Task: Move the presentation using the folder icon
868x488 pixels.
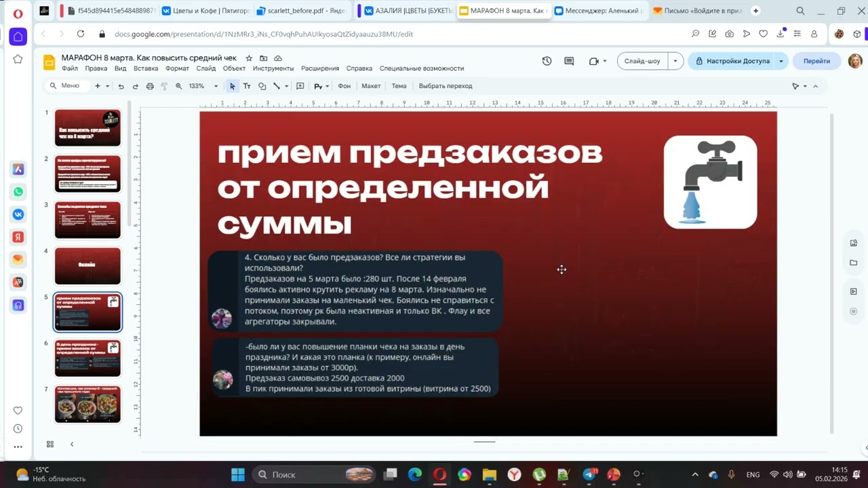Action: 264,58
